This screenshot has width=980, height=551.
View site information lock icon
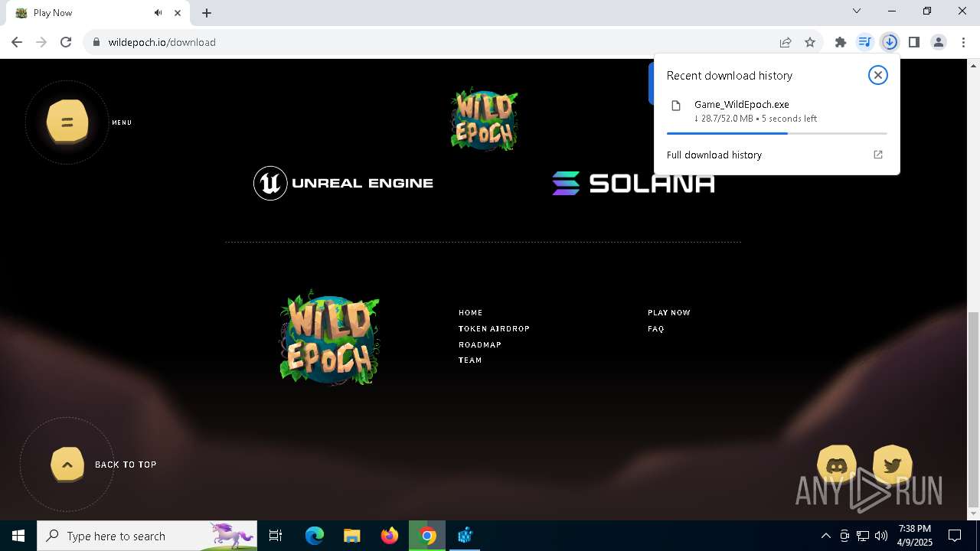coord(96,42)
